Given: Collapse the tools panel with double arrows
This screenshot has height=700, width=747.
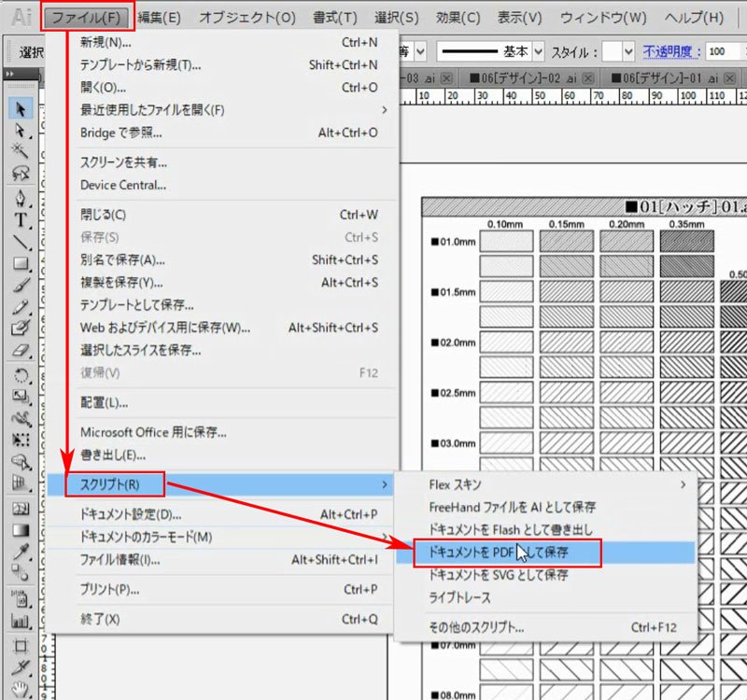Looking at the screenshot, I should coord(9,74).
